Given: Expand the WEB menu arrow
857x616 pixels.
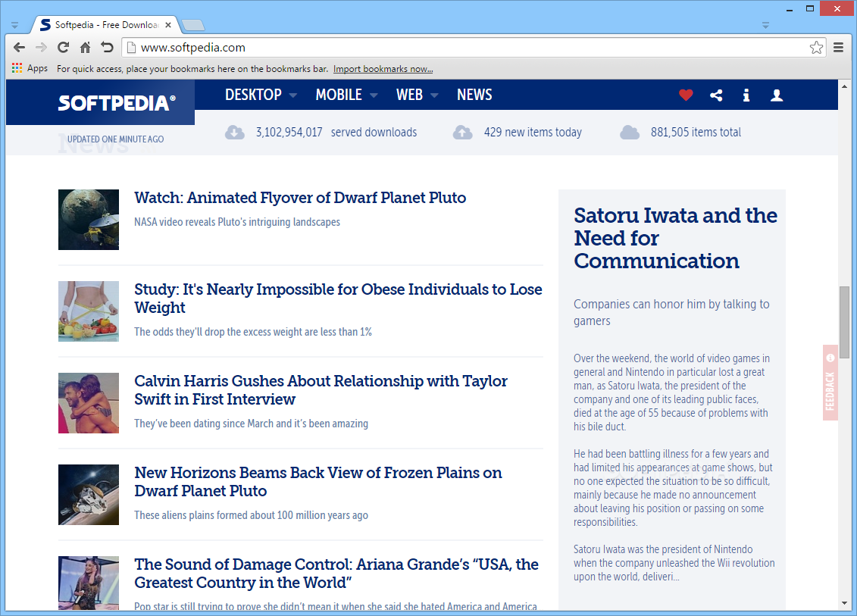Looking at the screenshot, I should (434, 95).
